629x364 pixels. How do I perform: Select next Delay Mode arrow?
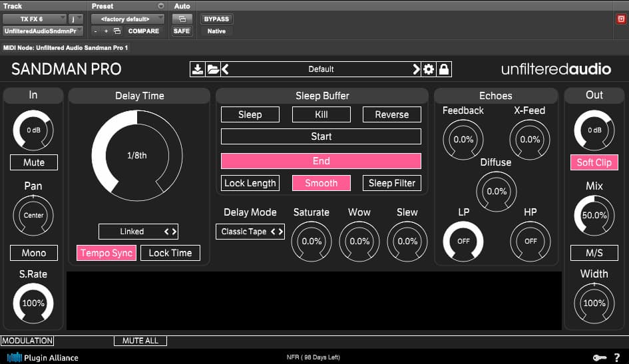pyautogui.click(x=281, y=232)
